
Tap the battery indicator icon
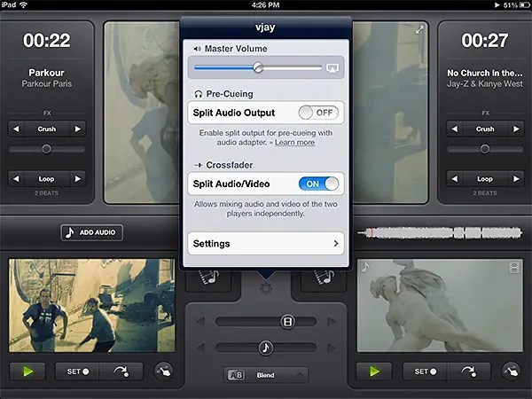[x=524, y=5]
